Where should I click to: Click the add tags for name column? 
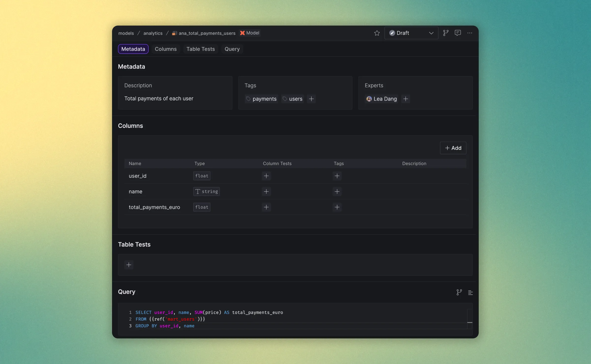[337, 192]
